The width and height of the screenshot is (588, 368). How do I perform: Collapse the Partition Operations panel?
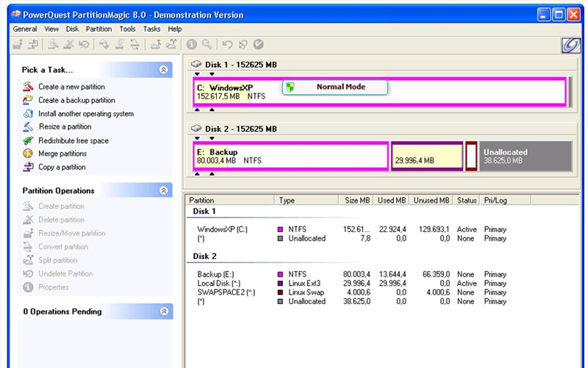(163, 191)
